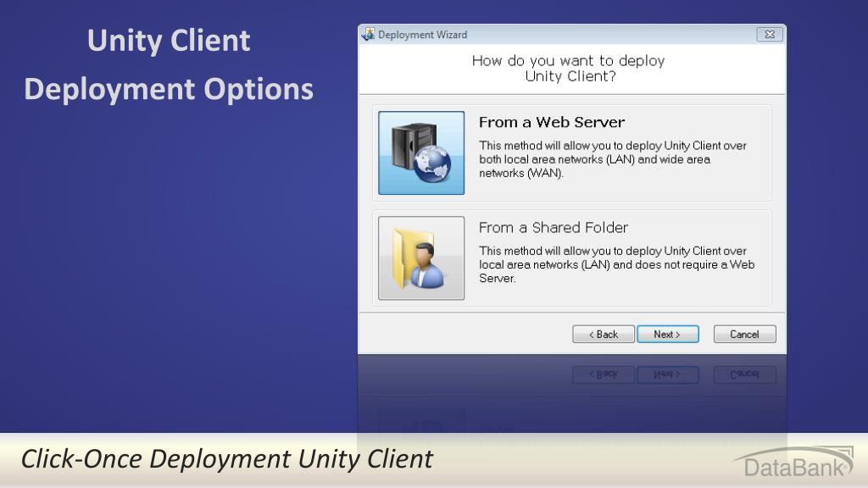
Task: Click 'Click-Once Deployment Unity Client' caption
Action: (227, 458)
